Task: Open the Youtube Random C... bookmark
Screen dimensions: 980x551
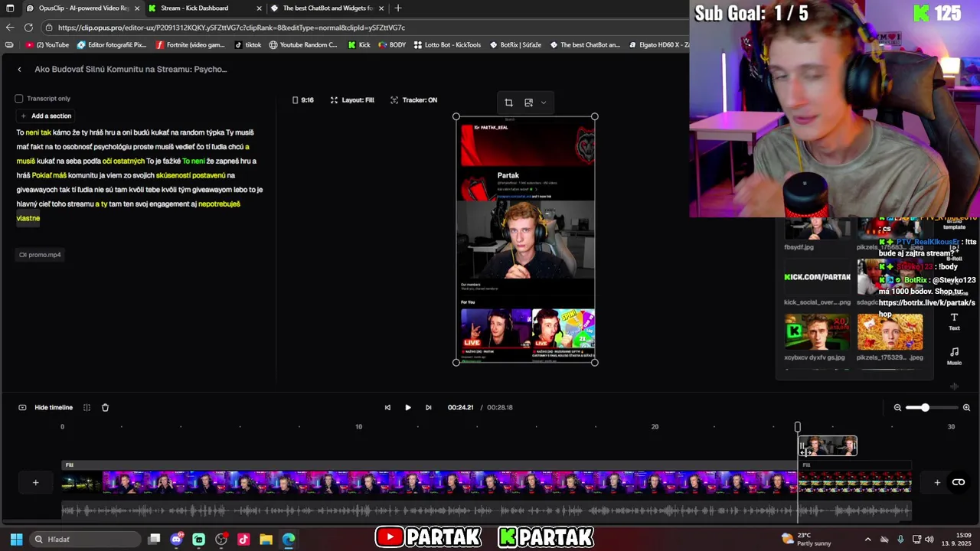Action: (x=303, y=45)
